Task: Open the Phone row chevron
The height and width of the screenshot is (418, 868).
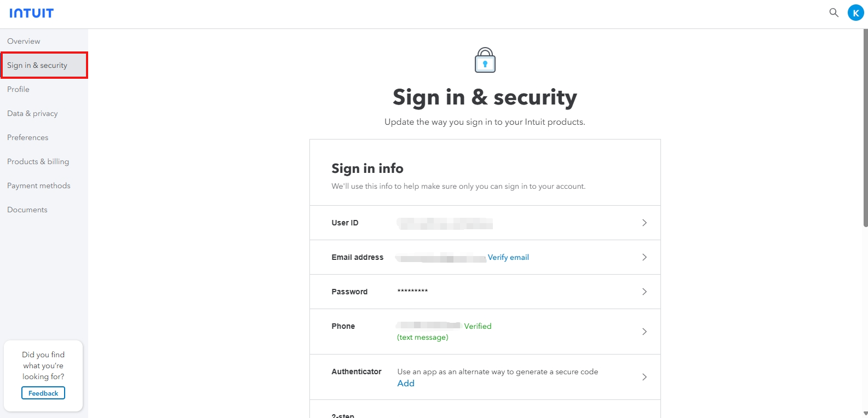Action: [645, 332]
